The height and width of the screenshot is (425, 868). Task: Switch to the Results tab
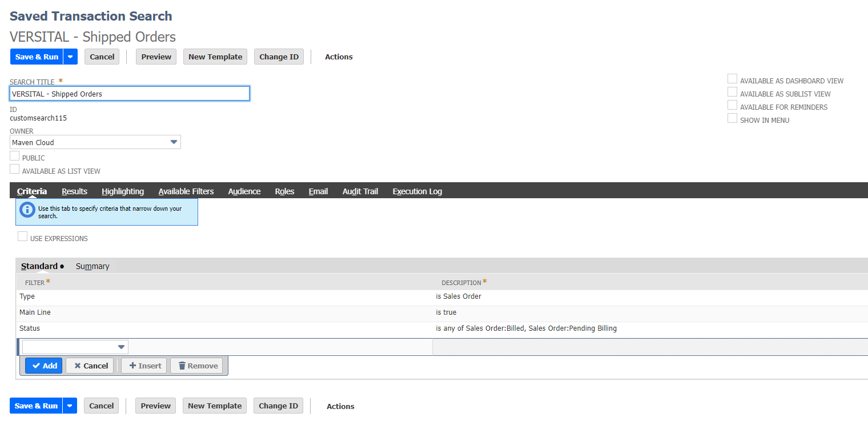coord(74,191)
